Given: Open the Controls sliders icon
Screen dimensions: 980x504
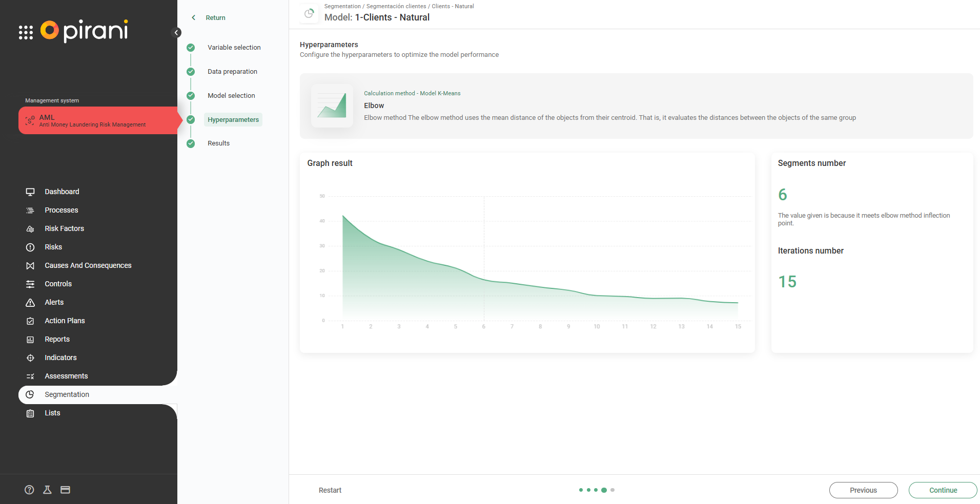Looking at the screenshot, I should pos(30,284).
